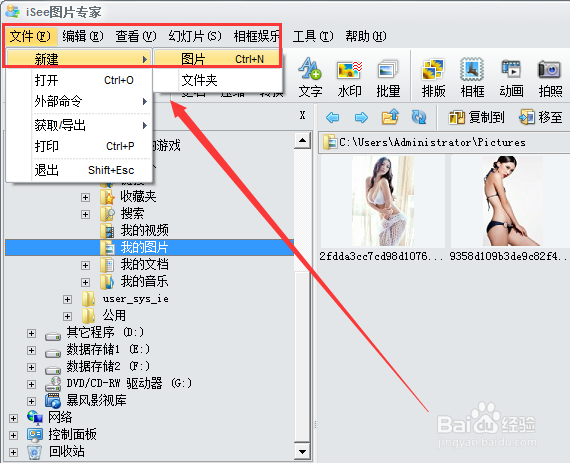
Task: Expand the 公用 folder node
Action: tap(68, 316)
